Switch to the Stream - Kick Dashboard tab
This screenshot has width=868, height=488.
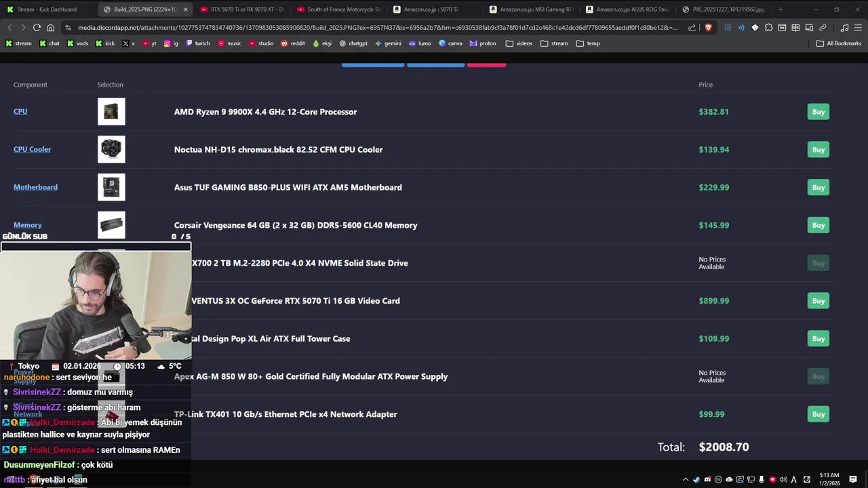[47, 9]
